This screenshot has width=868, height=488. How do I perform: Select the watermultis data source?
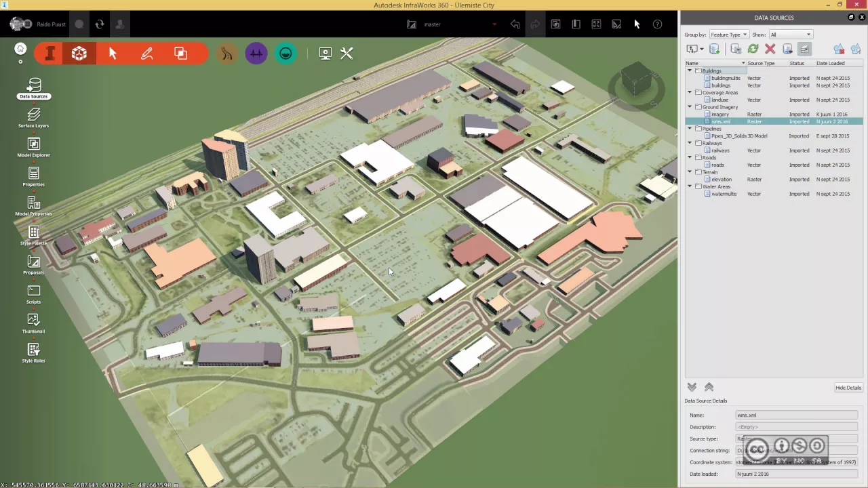(774, 194)
